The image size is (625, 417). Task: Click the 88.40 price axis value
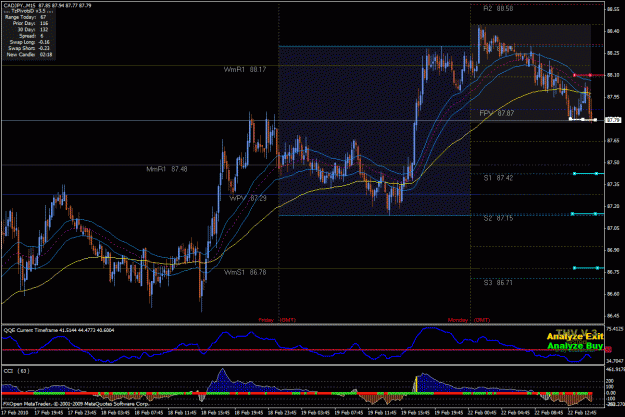point(613,31)
